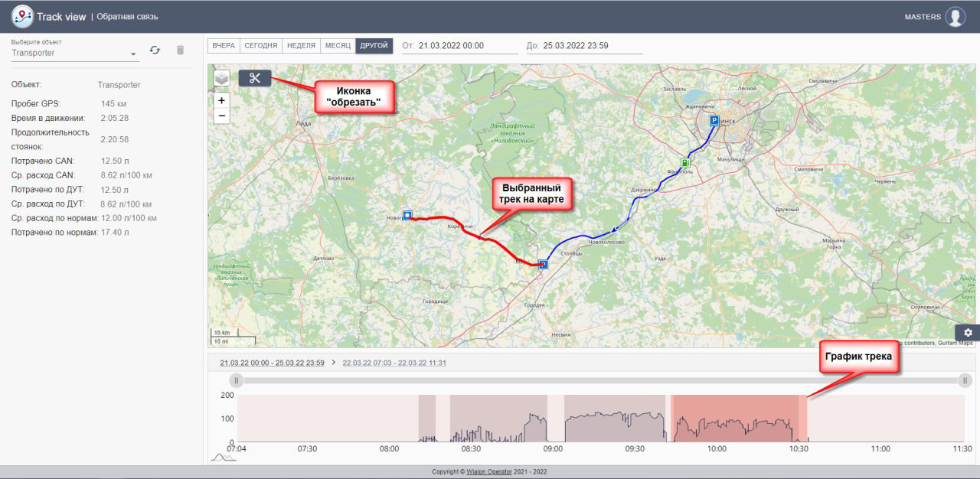The image size is (980, 479).
Task: Open the map layers selector
Action: [221, 78]
